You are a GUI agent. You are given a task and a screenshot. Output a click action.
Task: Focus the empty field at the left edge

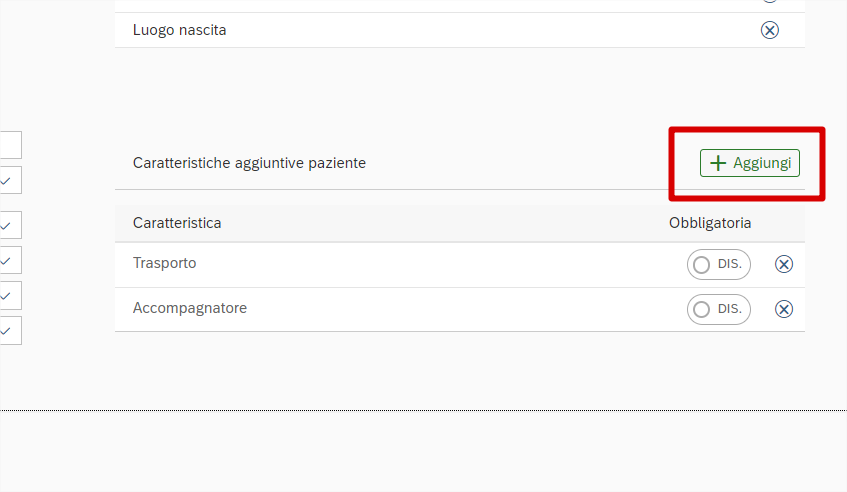(x=8, y=145)
